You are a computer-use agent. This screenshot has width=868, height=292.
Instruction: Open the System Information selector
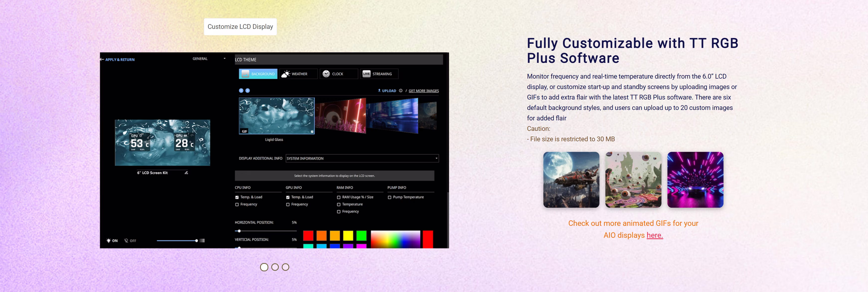pos(361,158)
